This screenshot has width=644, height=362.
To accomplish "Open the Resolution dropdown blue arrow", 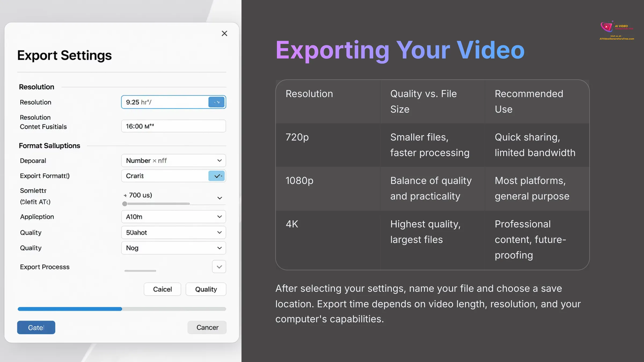I will 217,102.
